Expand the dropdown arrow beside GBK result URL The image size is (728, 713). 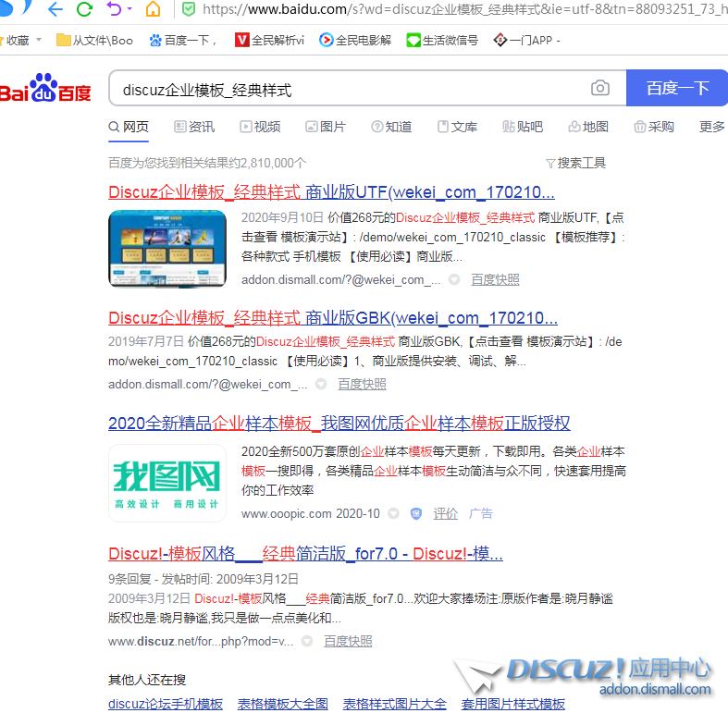[x=321, y=384]
